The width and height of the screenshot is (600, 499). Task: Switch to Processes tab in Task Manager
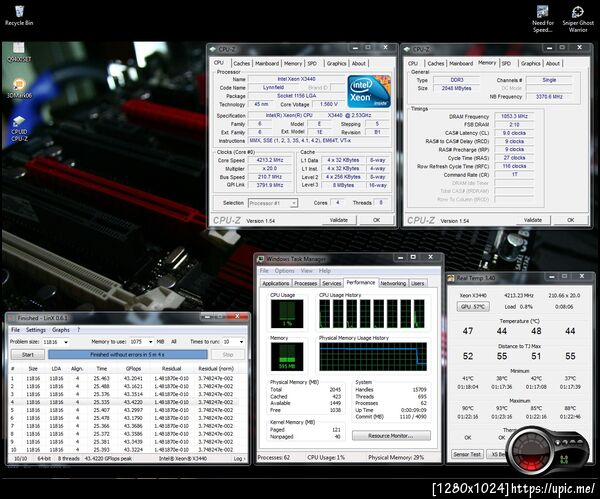305,283
